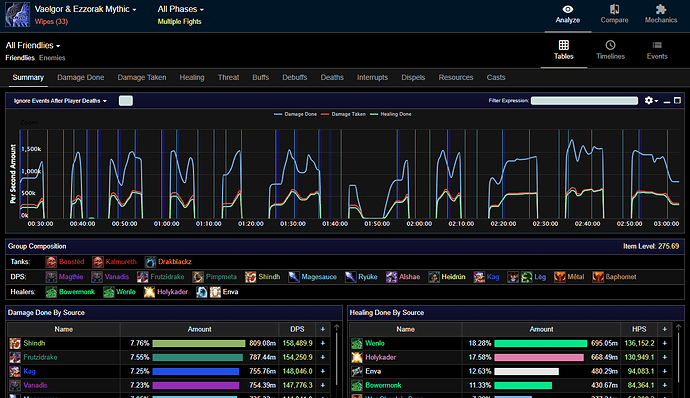Click Wipes (33) link
The height and width of the screenshot is (398, 690).
click(x=51, y=22)
